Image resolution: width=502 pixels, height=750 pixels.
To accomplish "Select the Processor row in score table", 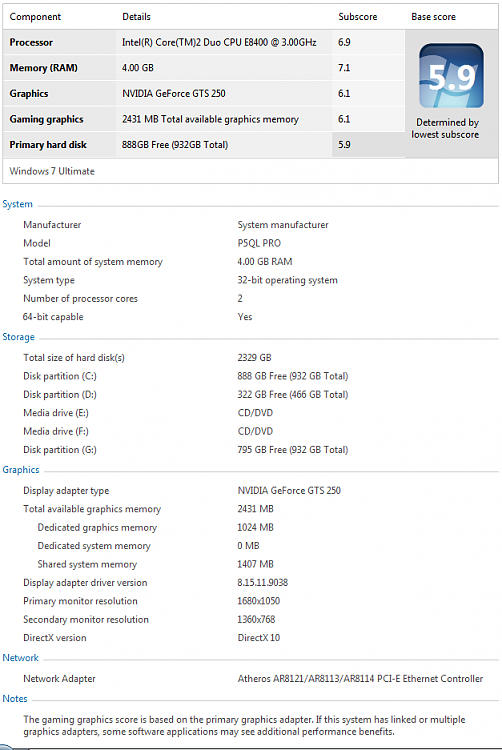I will point(204,42).
